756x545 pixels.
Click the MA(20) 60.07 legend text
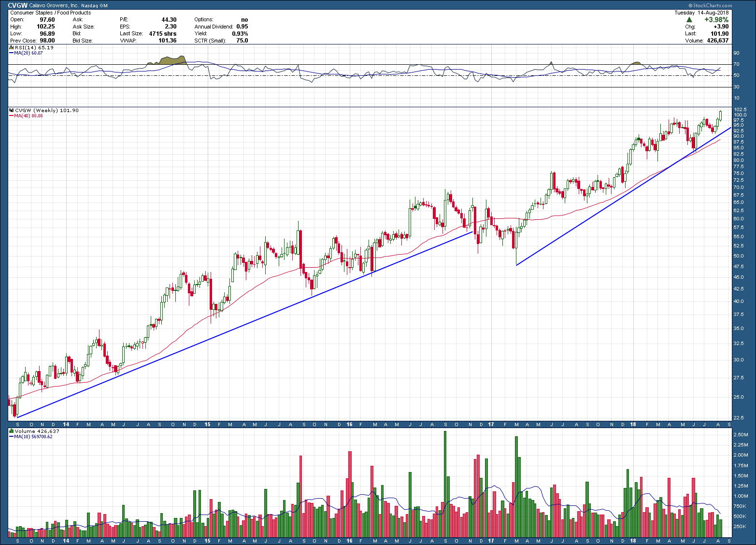pyautogui.click(x=29, y=53)
